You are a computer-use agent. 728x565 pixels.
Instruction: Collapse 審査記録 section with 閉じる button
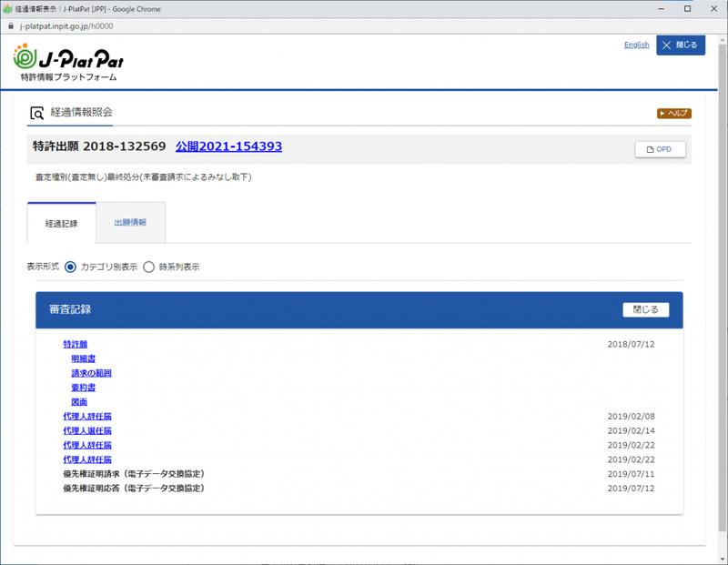click(x=645, y=309)
